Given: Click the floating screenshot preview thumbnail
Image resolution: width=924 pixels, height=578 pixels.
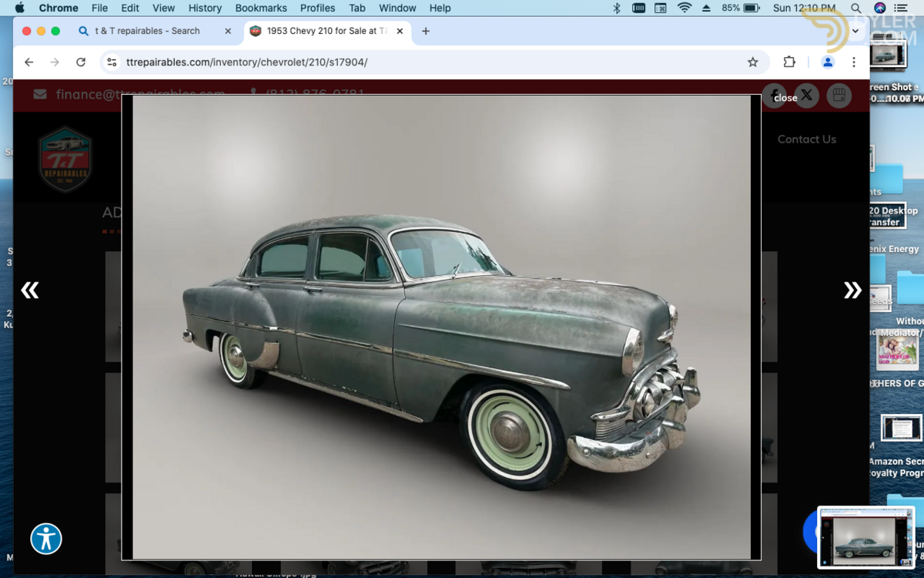Looking at the screenshot, I should (x=867, y=537).
